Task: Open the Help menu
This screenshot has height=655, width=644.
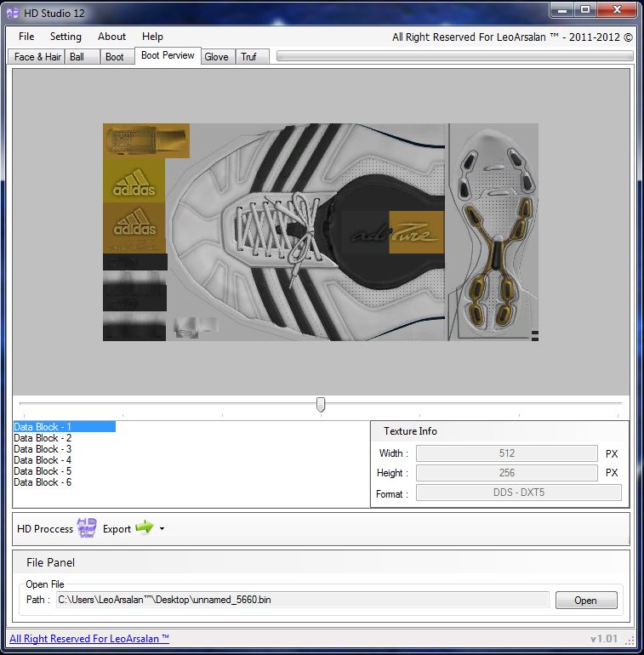Action: (153, 37)
